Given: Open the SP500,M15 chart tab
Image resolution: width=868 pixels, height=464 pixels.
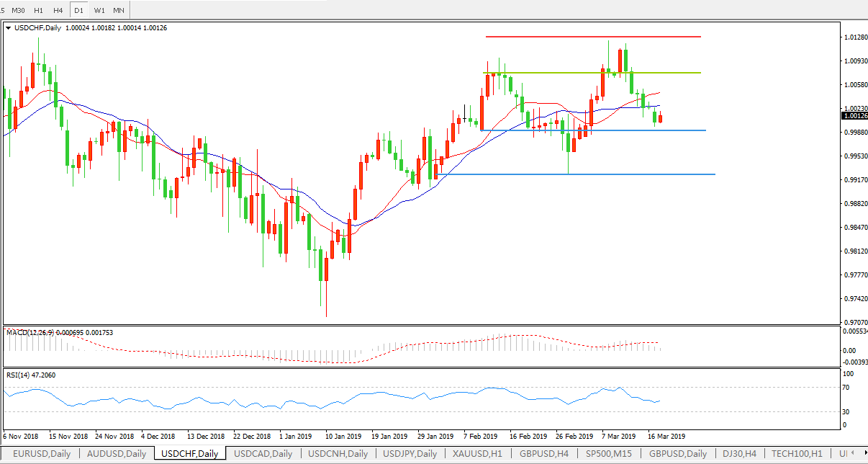Looking at the screenshot, I should [609, 454].
